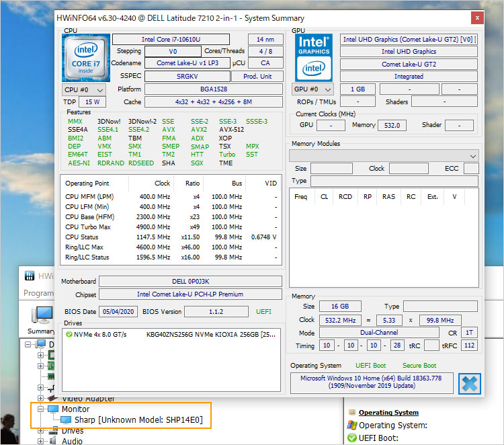504x445 pixels.
Task: Click the Sharp monitor device icon
Action: [x=66, y=420]
